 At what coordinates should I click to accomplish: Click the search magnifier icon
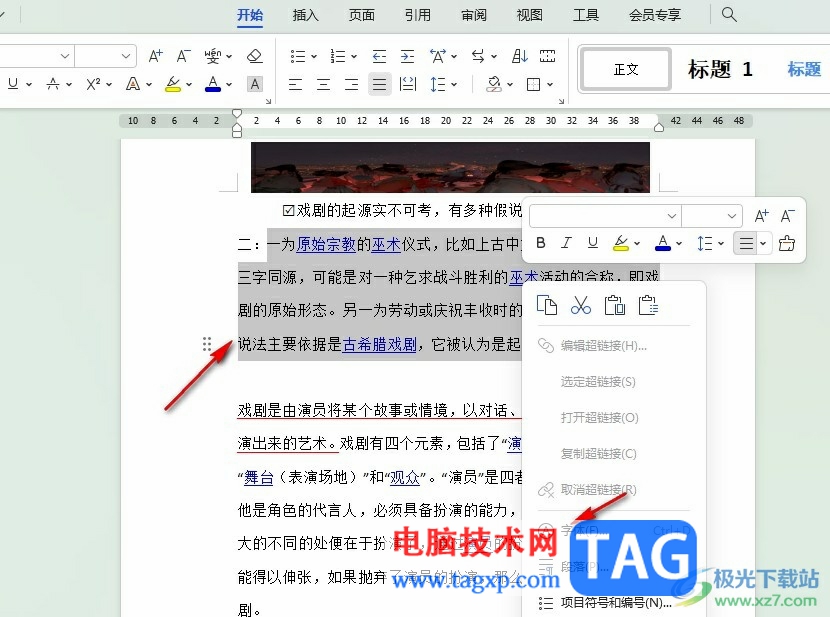tap(729, 14)
